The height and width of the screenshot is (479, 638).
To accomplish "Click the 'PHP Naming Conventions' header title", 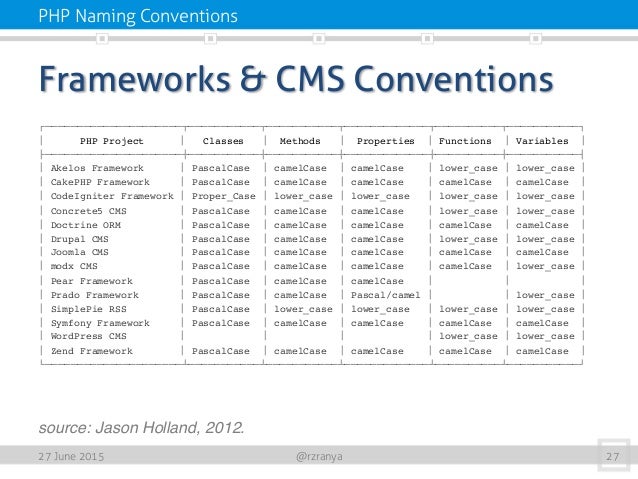I will [x=138, y=16].
